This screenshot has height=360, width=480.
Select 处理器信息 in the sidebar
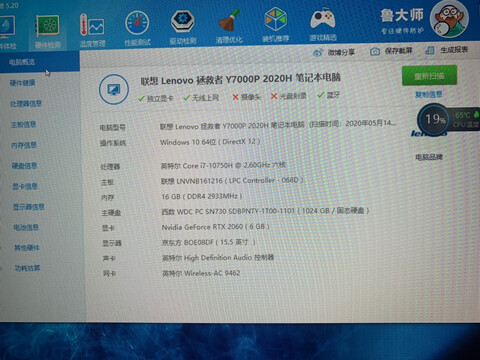(x=26, y=104)
